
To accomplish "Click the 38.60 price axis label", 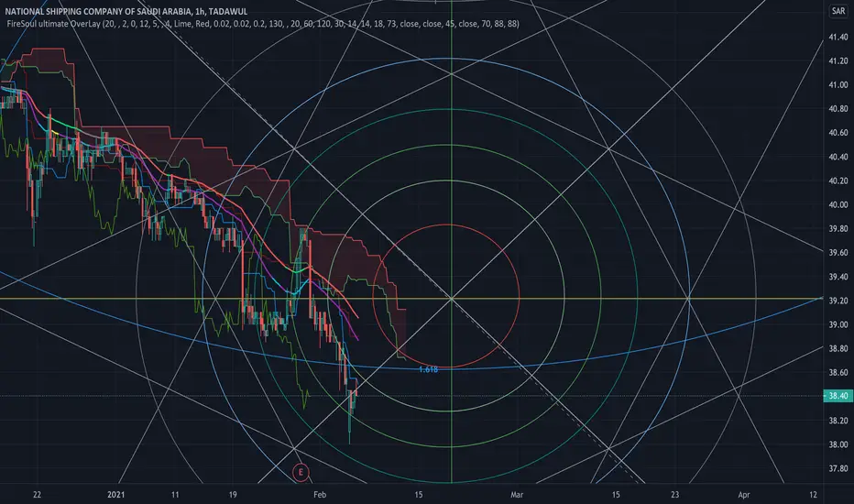I will click(838, 373).
